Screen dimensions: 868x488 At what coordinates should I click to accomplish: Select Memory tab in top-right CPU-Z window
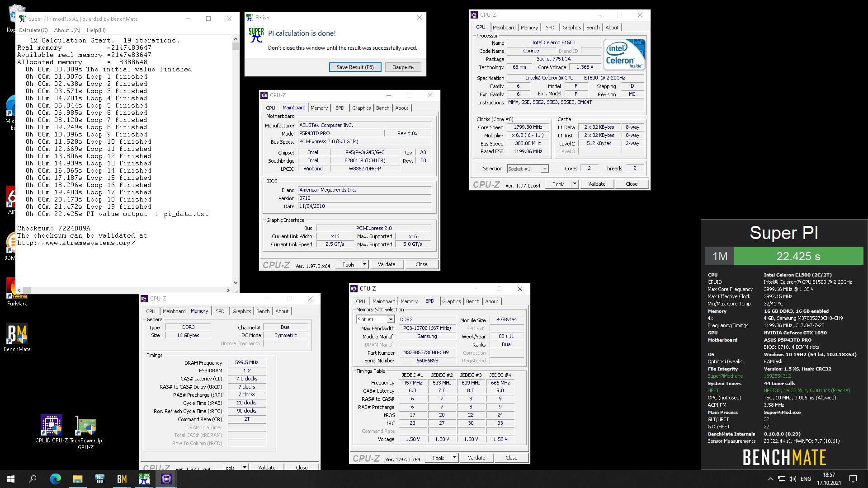point(529,28)
